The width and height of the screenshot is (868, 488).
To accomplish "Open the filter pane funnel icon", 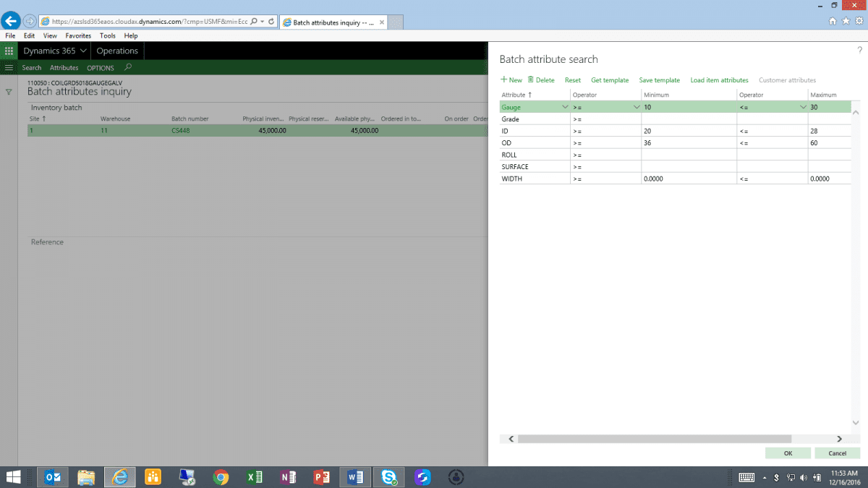I will 9,92.
